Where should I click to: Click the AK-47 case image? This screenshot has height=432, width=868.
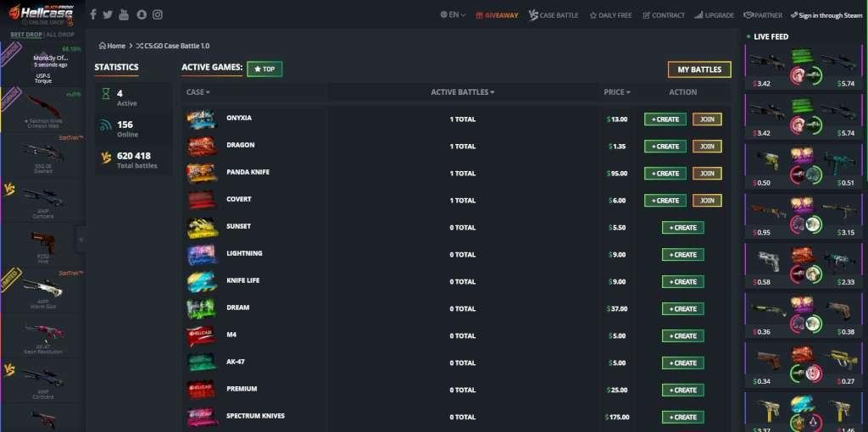202,363
